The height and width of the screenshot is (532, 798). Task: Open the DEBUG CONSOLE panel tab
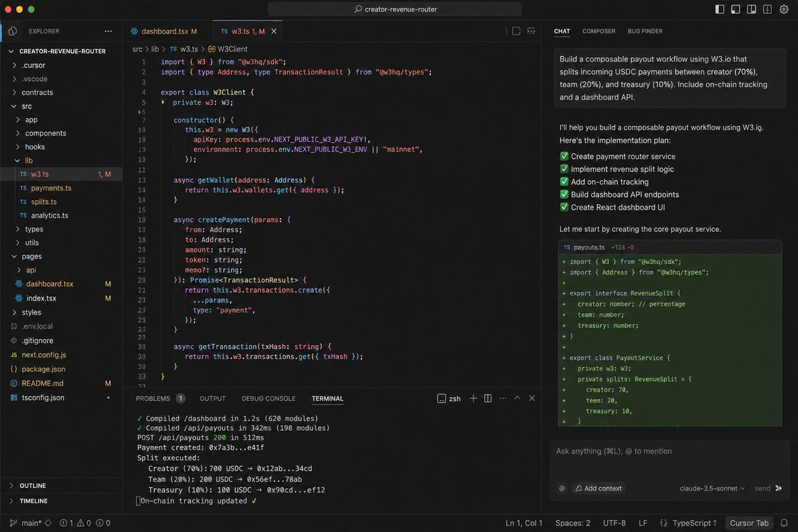269,398
